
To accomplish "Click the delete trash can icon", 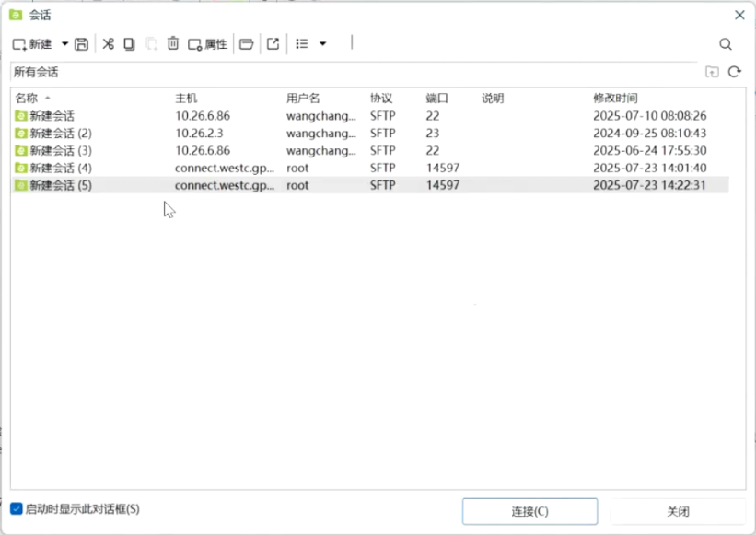I will (x=173, y=44).
